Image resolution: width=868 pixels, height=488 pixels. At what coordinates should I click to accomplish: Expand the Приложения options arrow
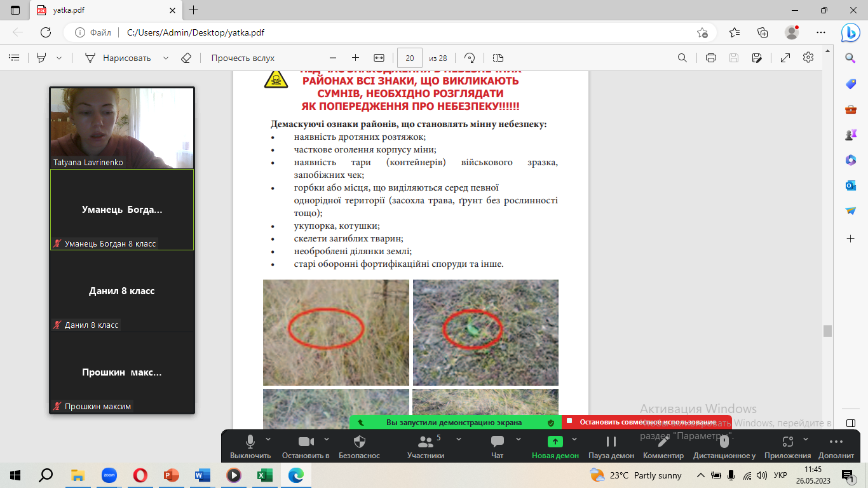pyautogui.click(x=806, y=438)
